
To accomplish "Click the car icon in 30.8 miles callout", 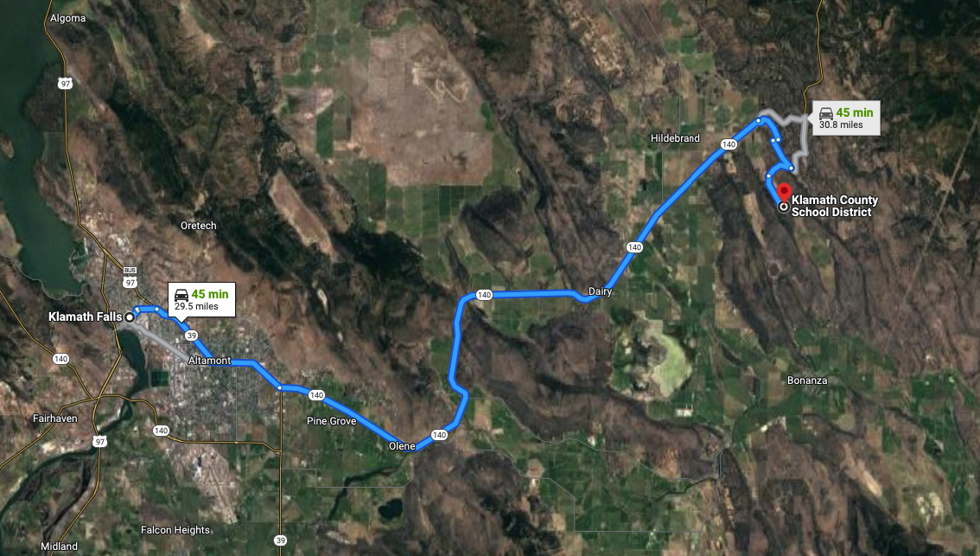I will [x=825, y=113].
